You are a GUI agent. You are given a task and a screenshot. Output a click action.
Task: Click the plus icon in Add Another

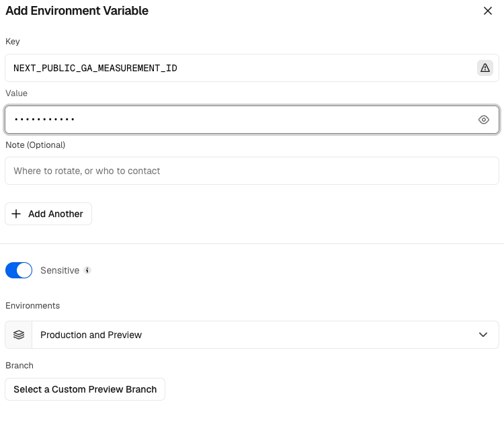(x=16, y=214)
